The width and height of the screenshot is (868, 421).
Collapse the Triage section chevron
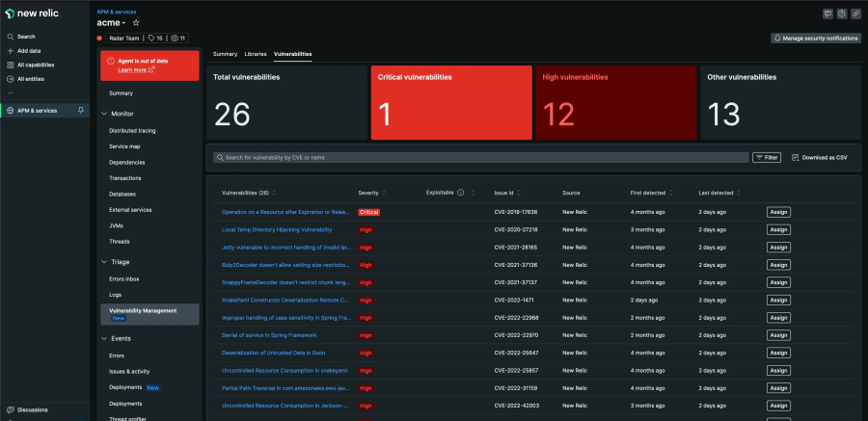[x=103, y=262]
